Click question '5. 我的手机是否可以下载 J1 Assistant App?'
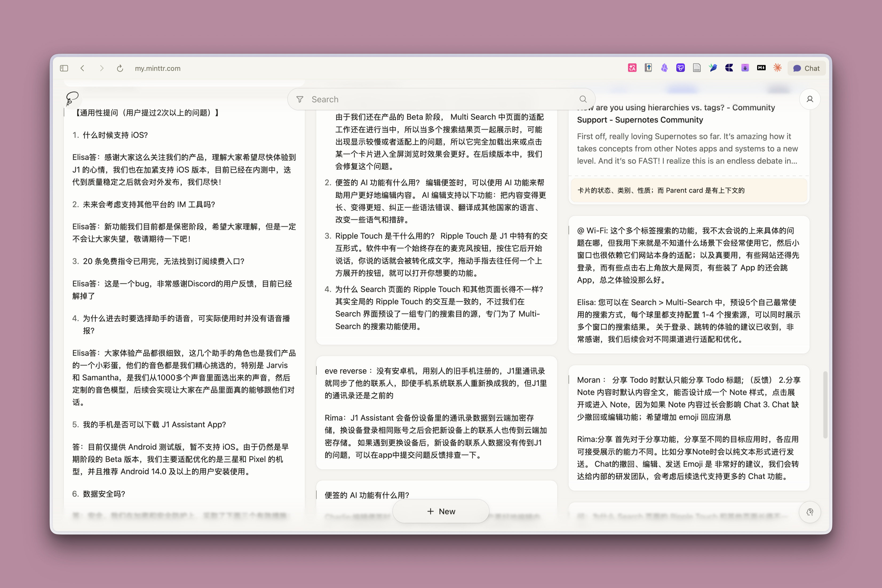Screen dimensions: 882x588 (149, 424)
